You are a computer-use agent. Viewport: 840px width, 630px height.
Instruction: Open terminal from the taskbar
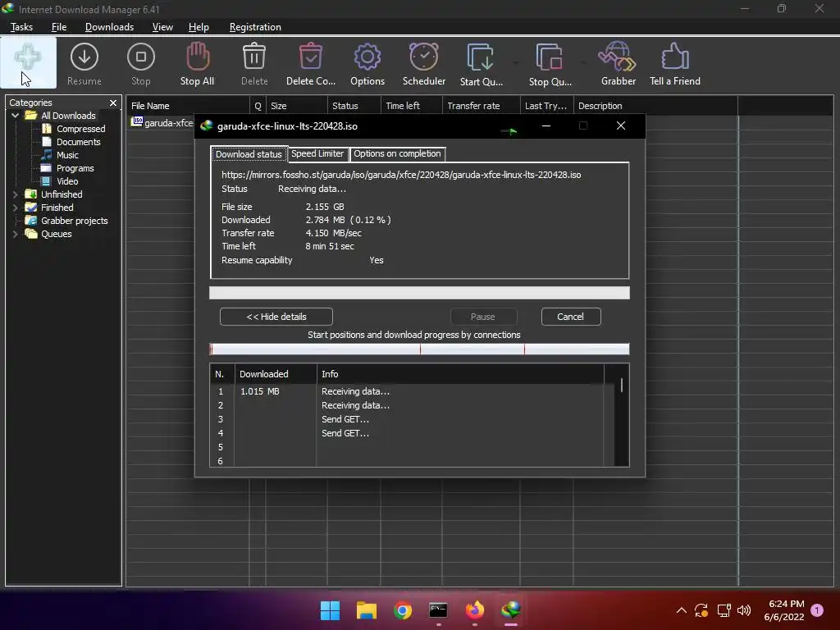click(x=438, y=610)
